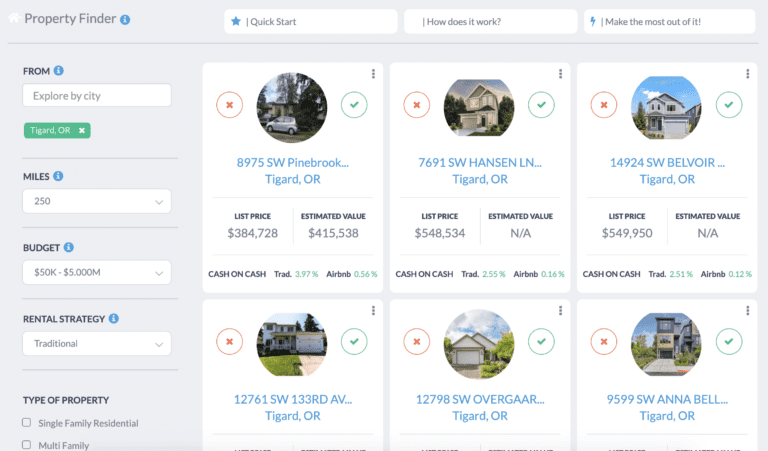
Task: Reject the 8975 SW Pinebrook property
Action: click(230, 104)
